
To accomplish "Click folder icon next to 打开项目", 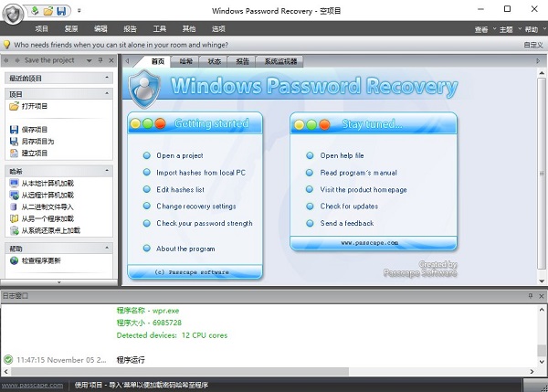I will point(14,106).
